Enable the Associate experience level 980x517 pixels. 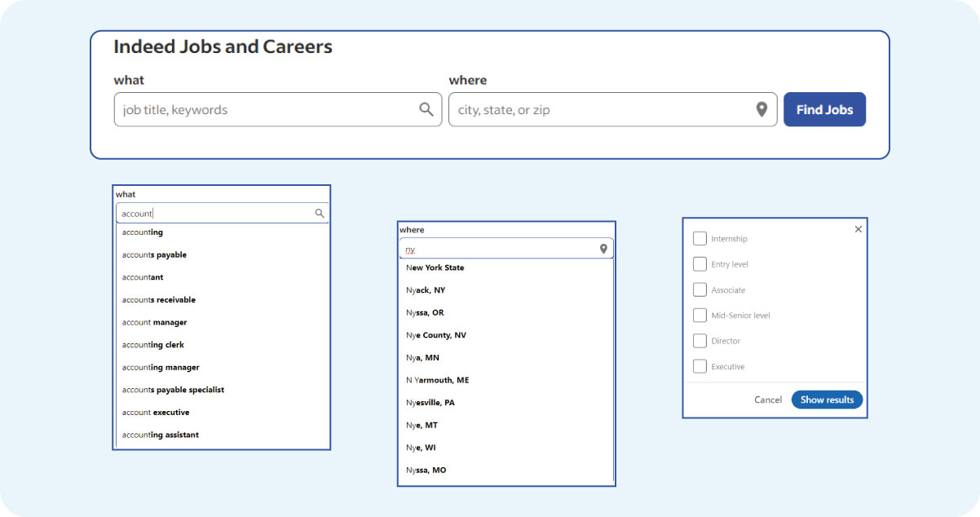point(700,289)
